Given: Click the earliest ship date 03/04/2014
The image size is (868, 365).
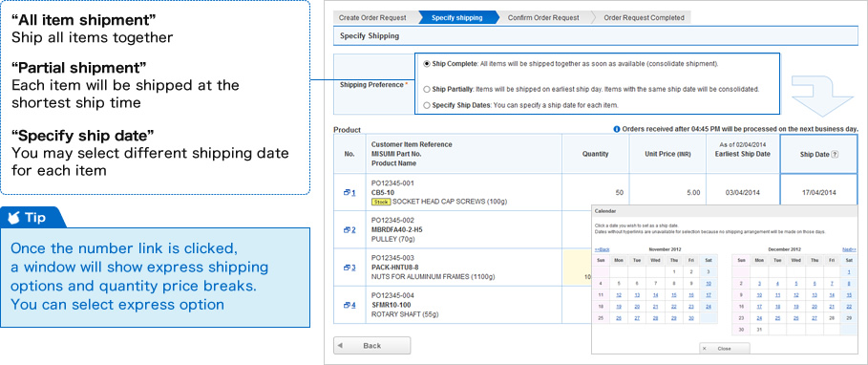Looking at the screenshot, I should (742, 193).
